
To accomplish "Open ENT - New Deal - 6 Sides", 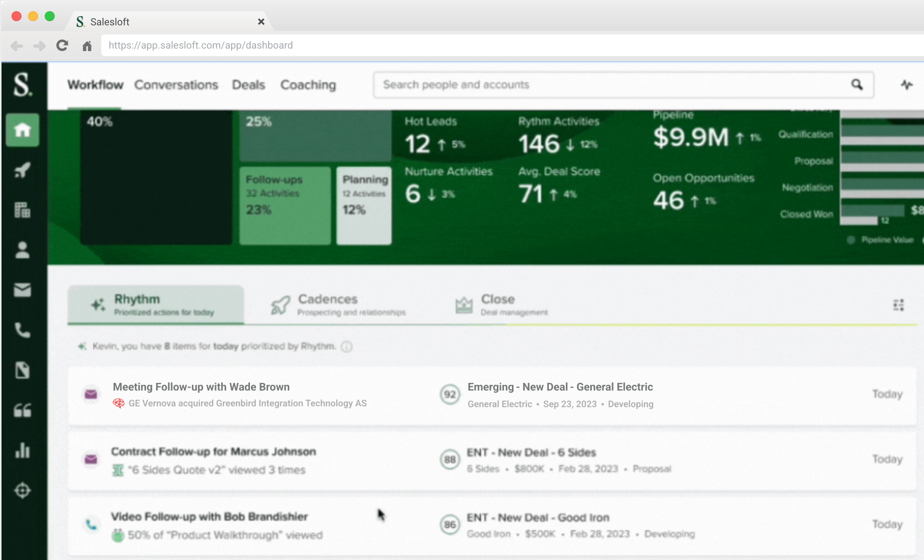I will tap(531, 453).
